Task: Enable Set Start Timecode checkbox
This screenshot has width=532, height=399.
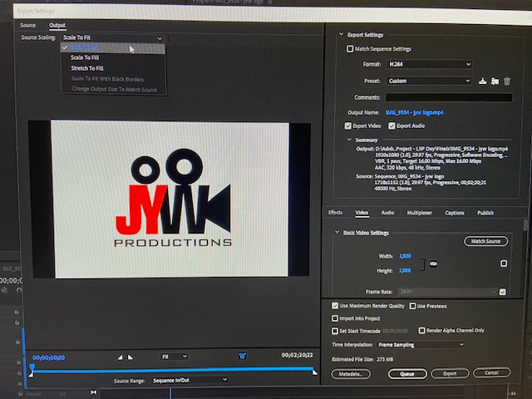Action: click(335, 331)
